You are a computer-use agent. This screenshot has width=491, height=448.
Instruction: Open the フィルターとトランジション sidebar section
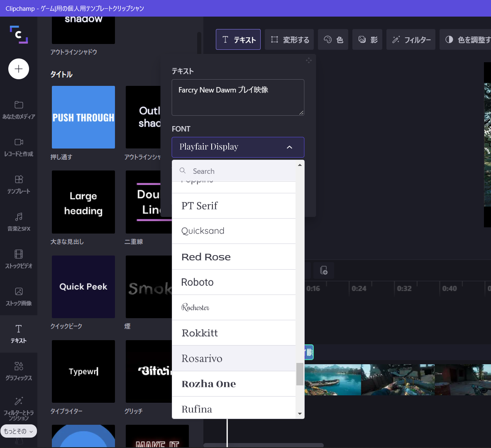19,409
